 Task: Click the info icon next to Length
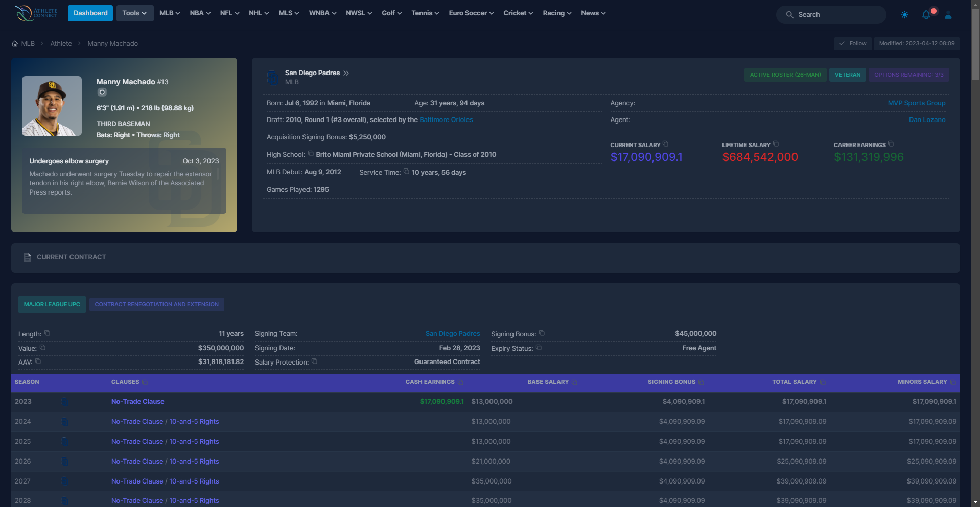pos(47,333)
